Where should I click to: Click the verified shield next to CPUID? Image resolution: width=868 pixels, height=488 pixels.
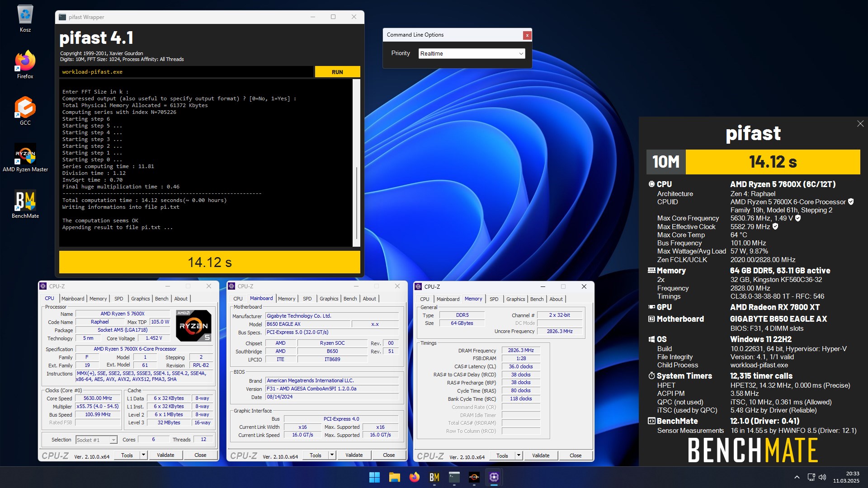click(x=851, y=202)
